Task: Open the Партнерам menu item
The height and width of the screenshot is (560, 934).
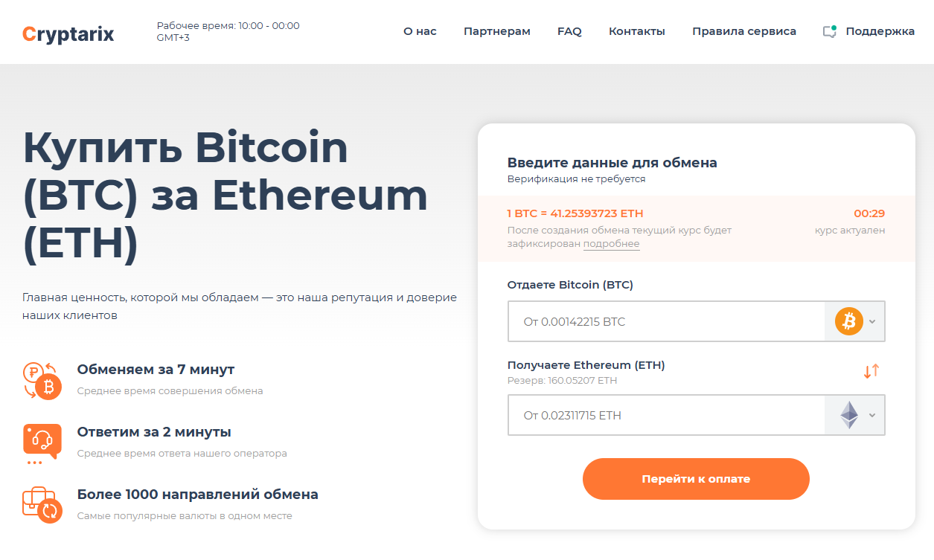Action: 496,31
